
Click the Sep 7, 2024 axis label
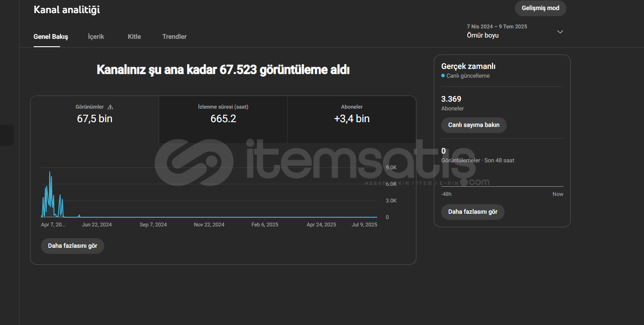coord(153,225)
